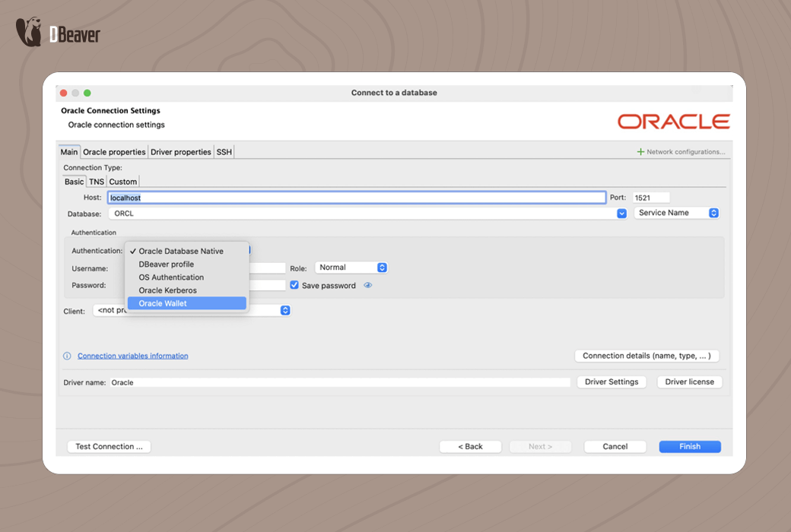Screen dimensions: 791x532
Task: Click the eye icon to show password
Action: coord(368,286)
